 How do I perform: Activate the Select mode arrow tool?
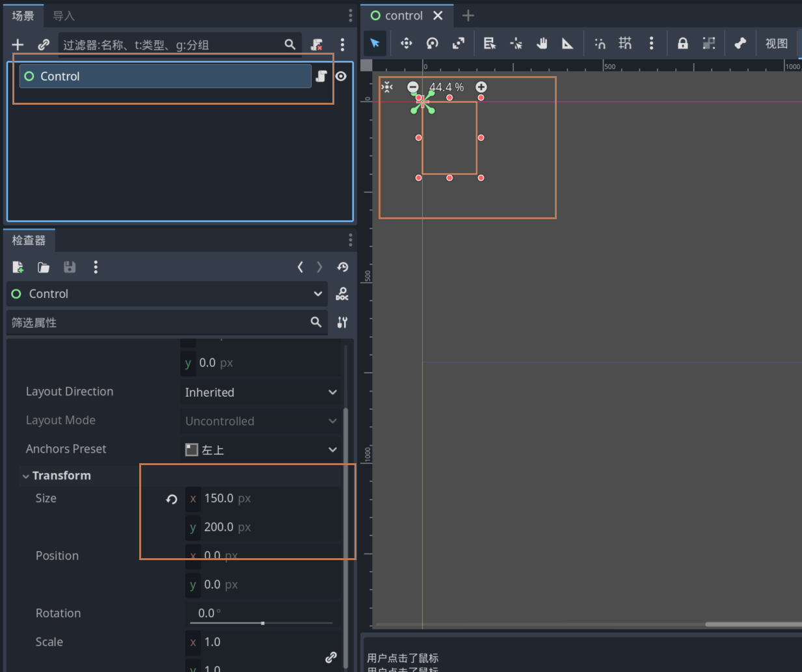point(375,44)
